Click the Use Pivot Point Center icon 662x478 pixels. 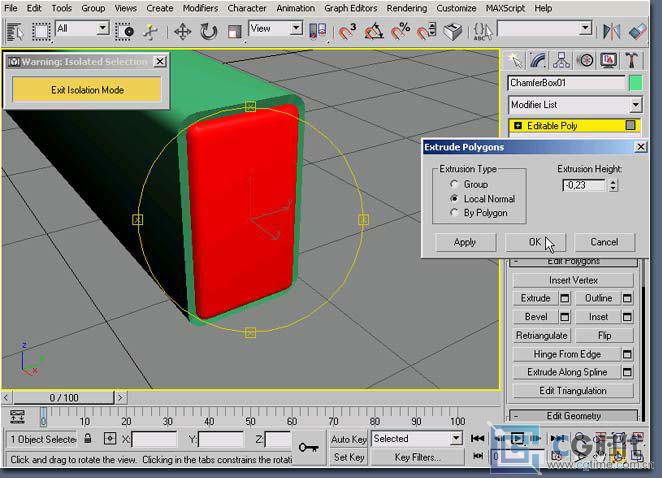(x=318, y=32)
